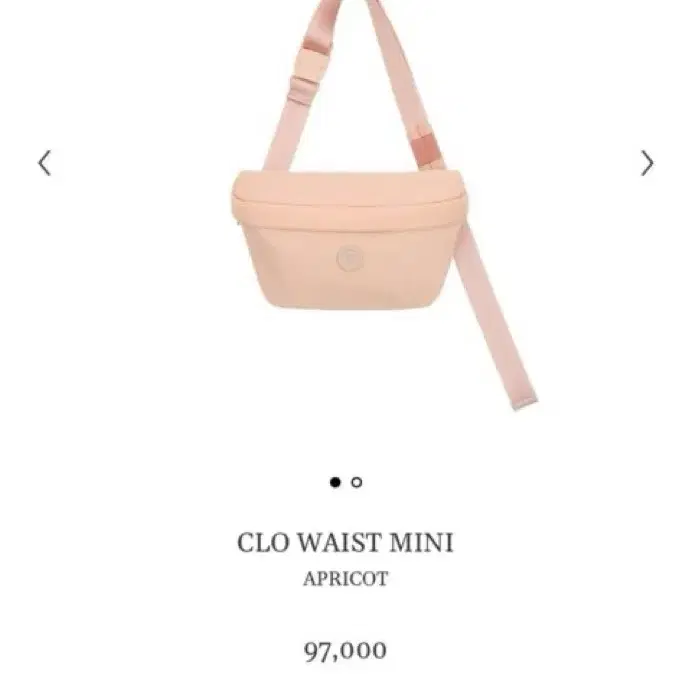Viewport: 692px width, 692px height.
Task: Select the APRICOT color label
Action: [x=346, y=579]
